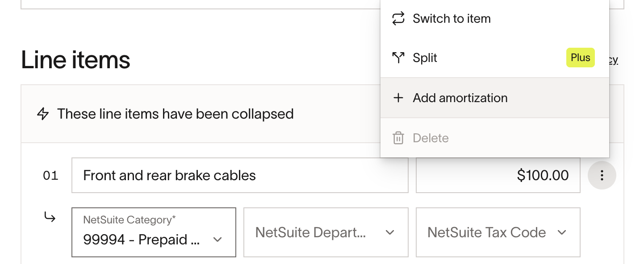Image resolution: width=644 pixels, height=264 pixels.
Task: Click the Split branching arrows icon
Action: tap(398, 58)
